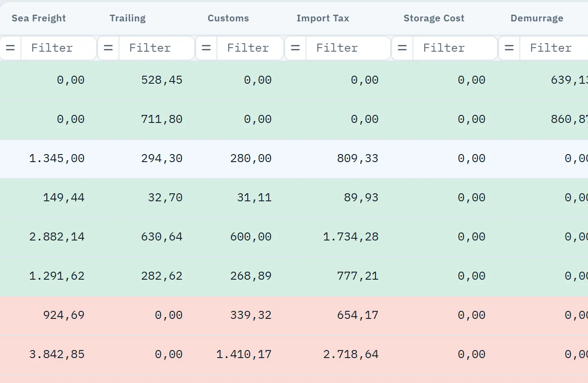Click the Sea Freight column header
The image size is (588, 383).
[39, 18]
